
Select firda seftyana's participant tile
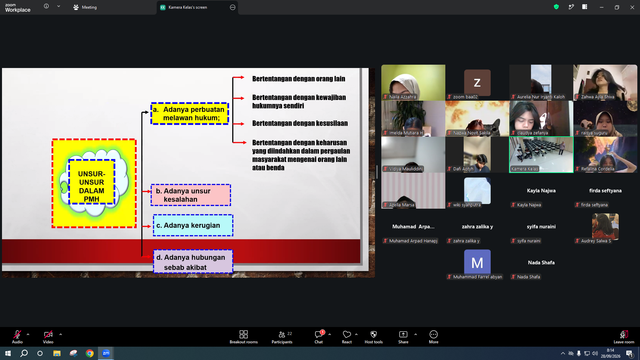pos(605,191)
